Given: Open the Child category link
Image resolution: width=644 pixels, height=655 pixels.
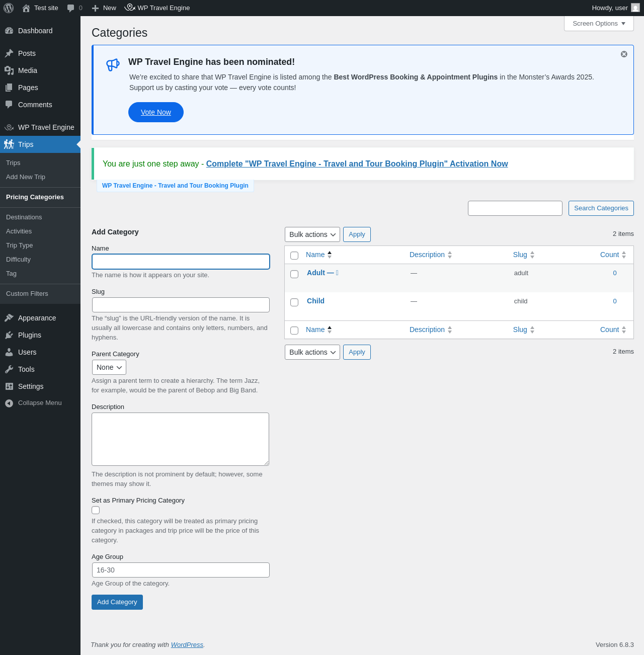Looking at the screenshot, I should click(315, 301).
